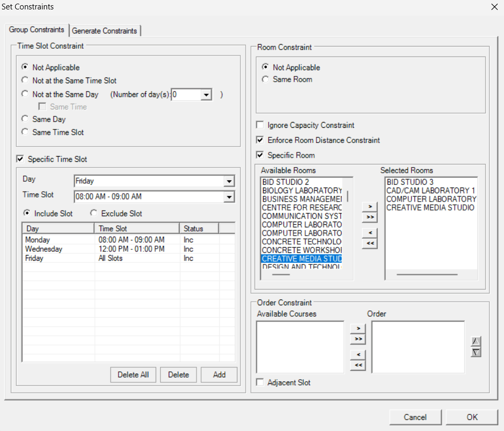Select Not at the Same Time Slot option
The width and height of the screenshot is (504, 431).
(25, 80)
